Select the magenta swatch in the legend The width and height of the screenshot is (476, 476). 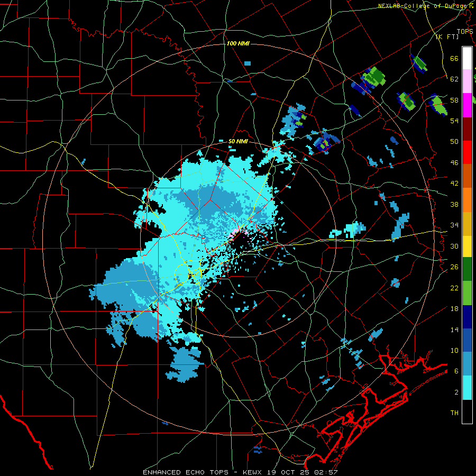tap(467, 105)
